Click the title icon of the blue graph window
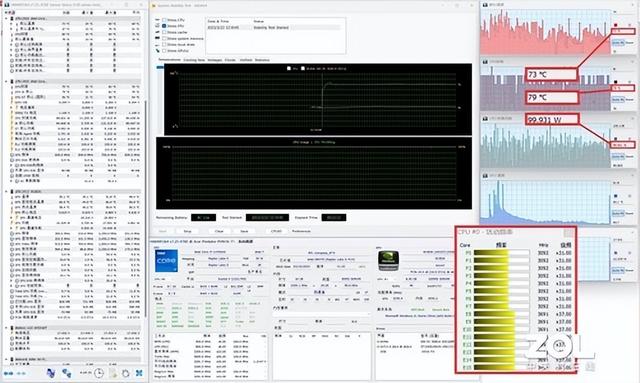640x383 pixels. (x=485, y=175)
